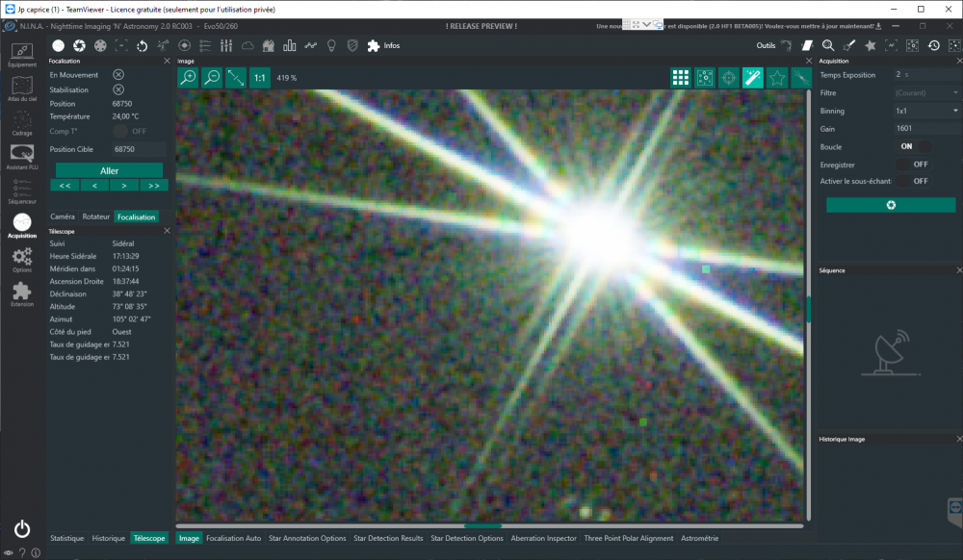Open Three Point Polar Alignment tab
The image size is (963, 560).
click(x=628, y=538)
